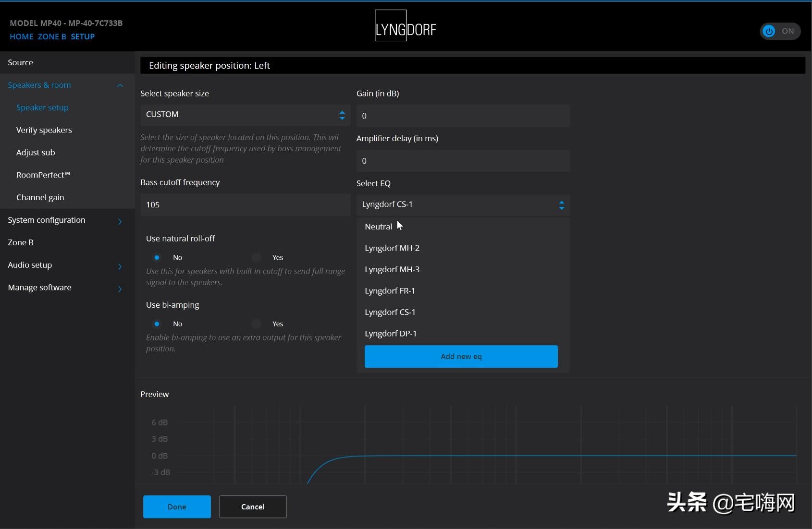Choose Lyngdorf MH-3 EQ preset
Image resolution: width=812 pixels, height=529 pixels.
point(392,269)
